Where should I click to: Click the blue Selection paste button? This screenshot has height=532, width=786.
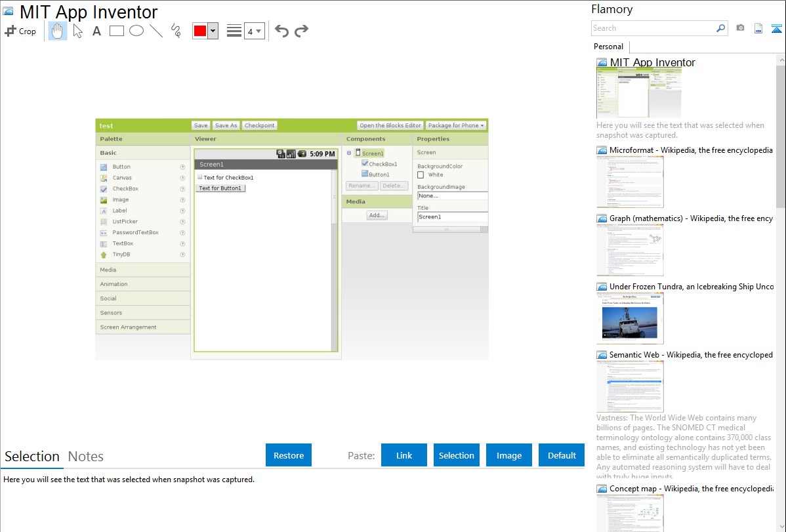(457, 455)
